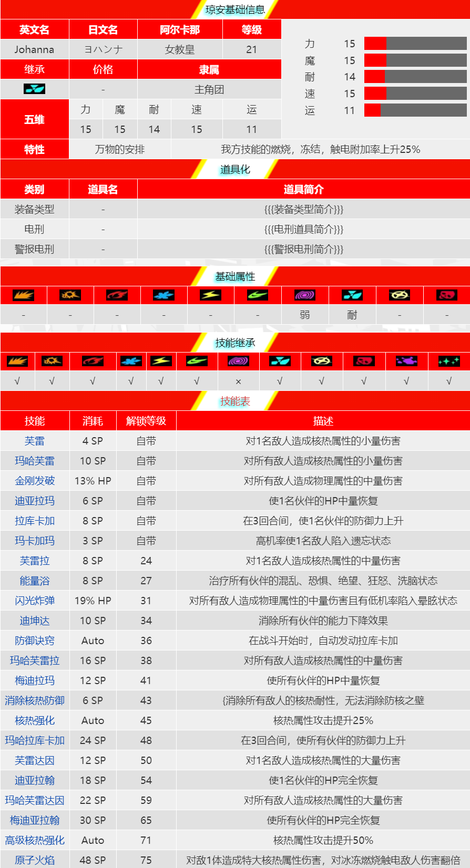Click gun icon in 技能继承 section

52,361
